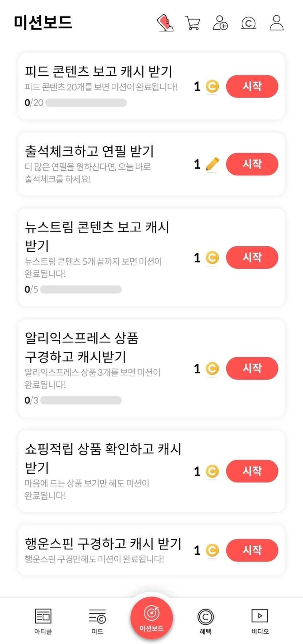The image size is (303, 644).
Task: Tap the red sneaker icon in header
Action: point(165,23)
